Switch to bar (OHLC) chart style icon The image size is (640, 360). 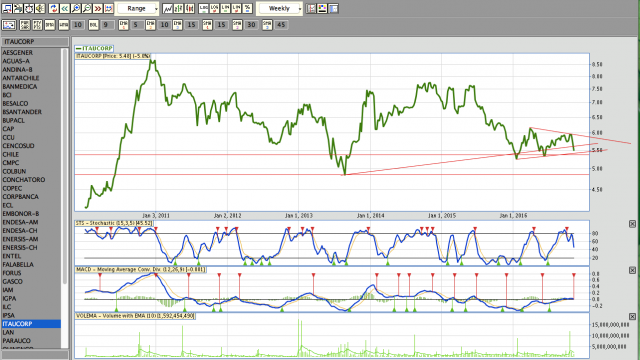pyautogui.click(x=178, y=8)
